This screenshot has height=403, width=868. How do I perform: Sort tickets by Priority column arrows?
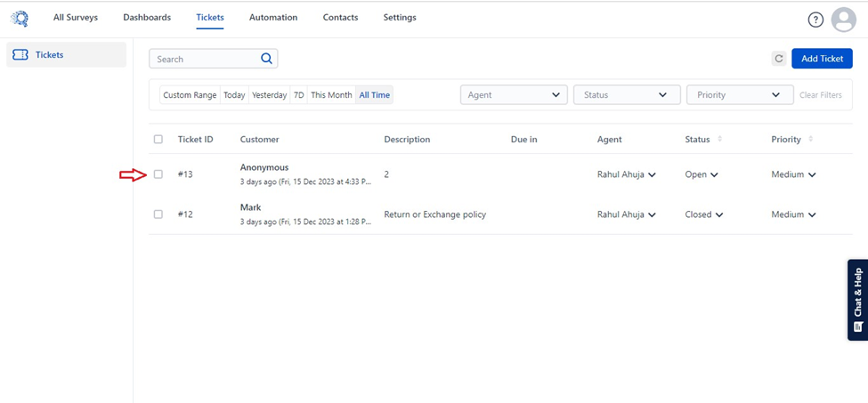click(x=811, y=140)
